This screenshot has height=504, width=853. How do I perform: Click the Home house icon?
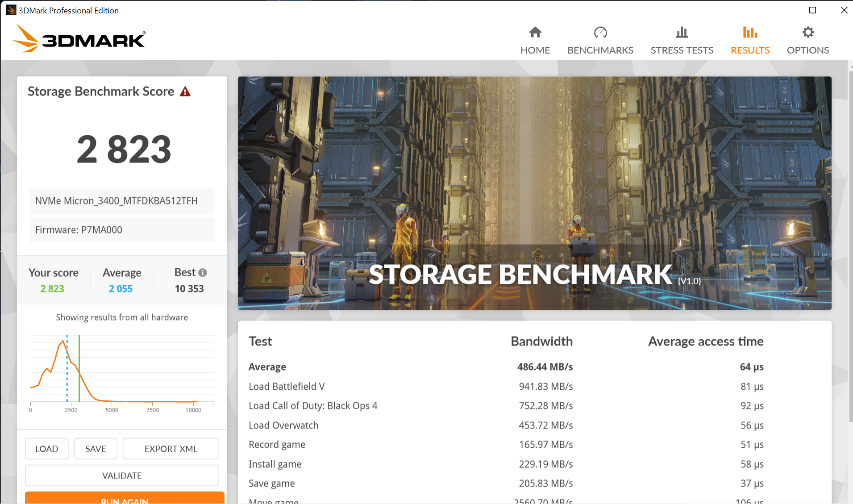(535, 32)
